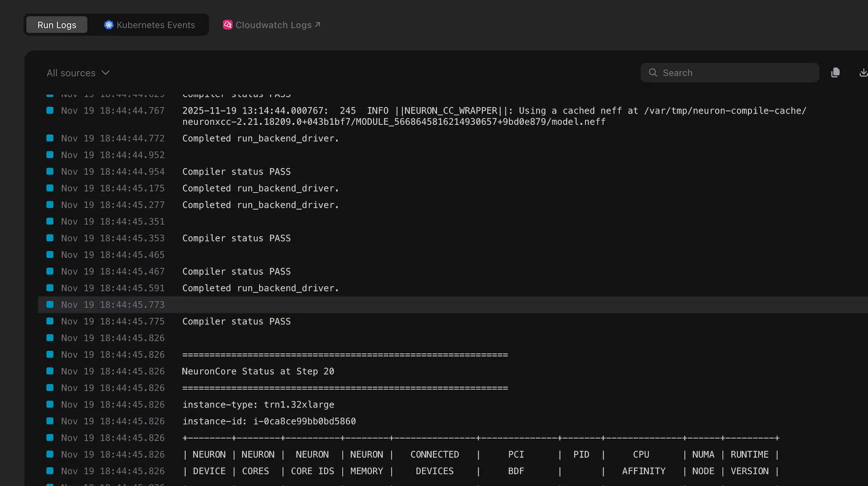The width and height of the screenshot is (868, 486).
Task: Click the blue source marker on the 18:44:44.767 row
Action: click(50, 110)
